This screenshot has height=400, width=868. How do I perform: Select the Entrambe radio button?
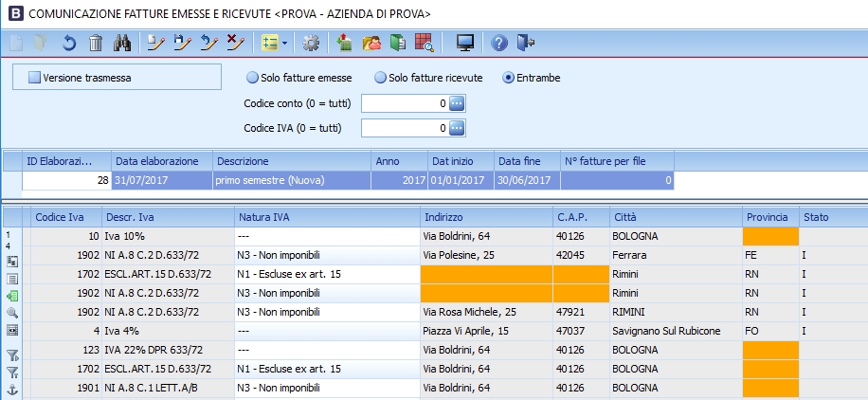pos(508,78)
